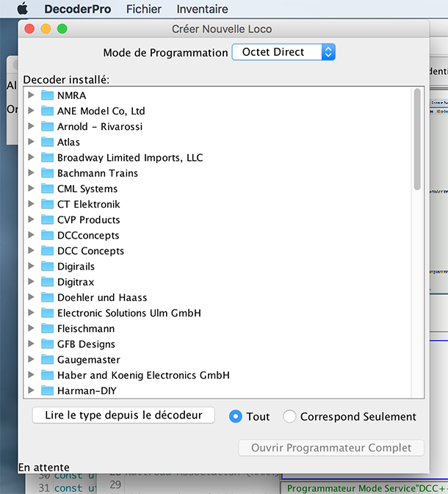Expand the Bachmann Trains arrow

[31, 172]
